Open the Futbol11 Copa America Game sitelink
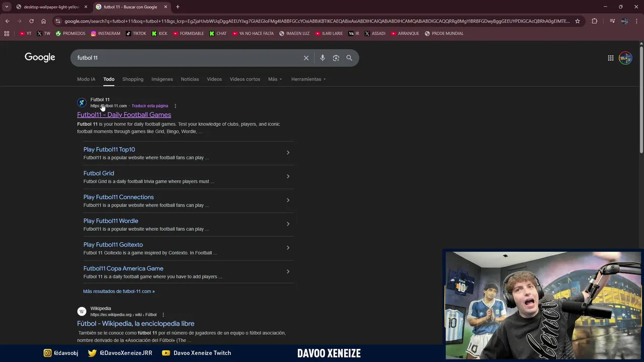This screenshot has height=362, width=644. [x=123, y=268]
